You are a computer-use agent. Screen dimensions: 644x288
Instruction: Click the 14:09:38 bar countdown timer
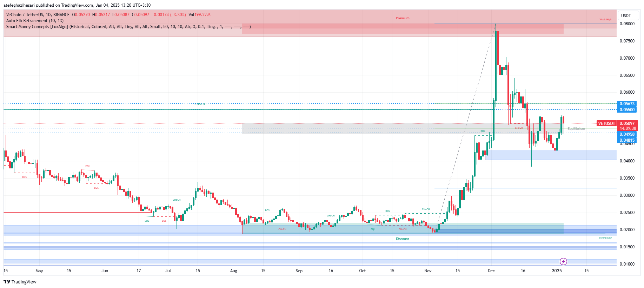click(x=627, y=128)
